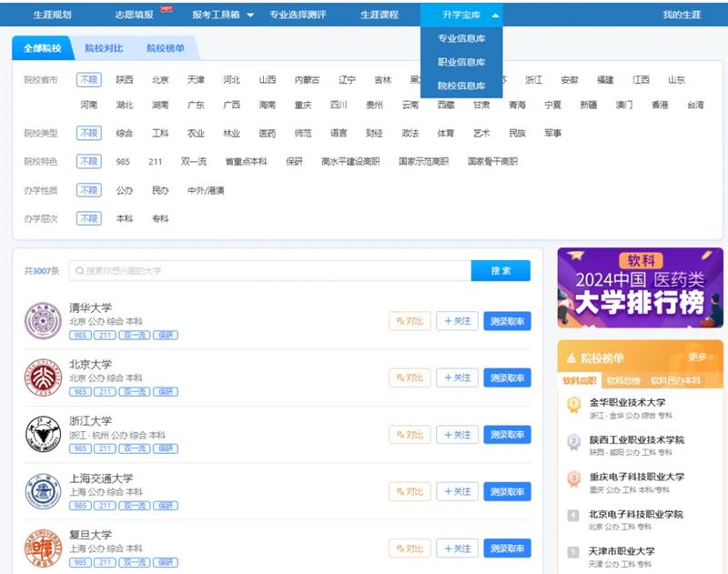
Task: Click silver medal icon for 陕西工业职业技术学院
Action: 573,442
